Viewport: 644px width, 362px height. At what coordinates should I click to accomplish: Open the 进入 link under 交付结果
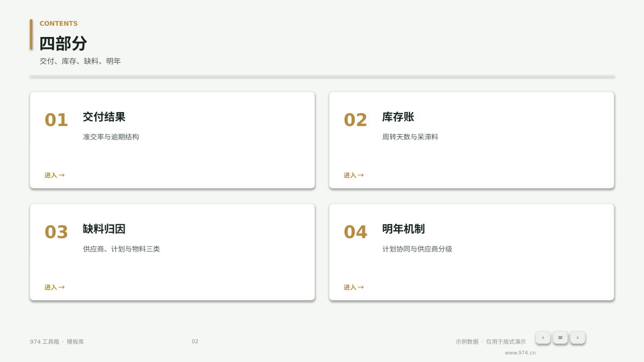(54, 175)
